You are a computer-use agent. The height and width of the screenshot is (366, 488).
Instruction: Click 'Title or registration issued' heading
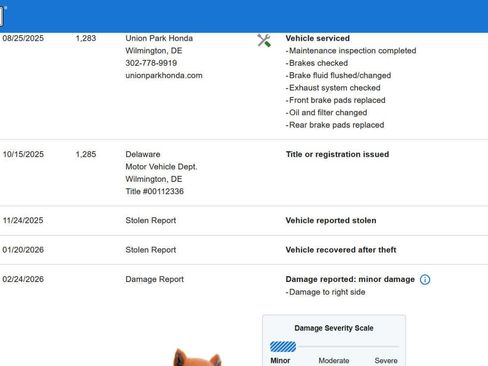pyautogui.click(x=337, y=154)
